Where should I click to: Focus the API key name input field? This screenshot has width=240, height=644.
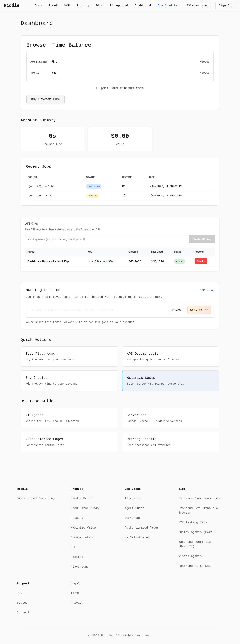tap(106, 239)
